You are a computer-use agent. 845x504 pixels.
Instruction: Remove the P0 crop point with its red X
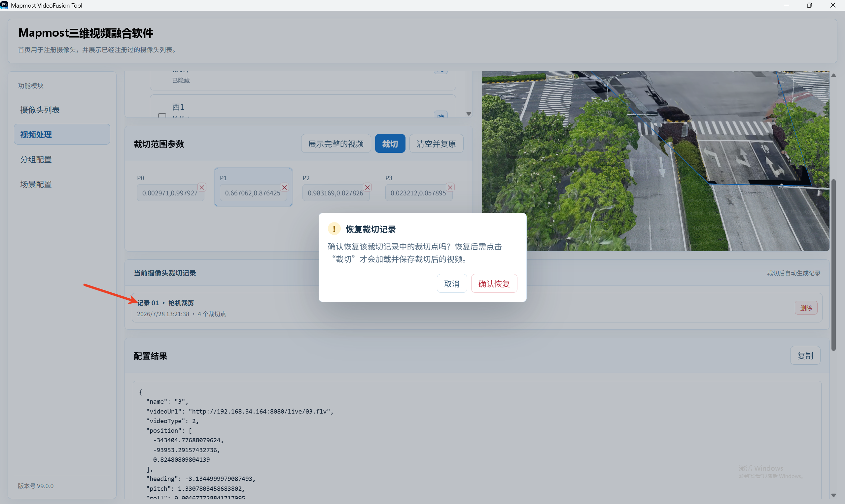(202, 187)
